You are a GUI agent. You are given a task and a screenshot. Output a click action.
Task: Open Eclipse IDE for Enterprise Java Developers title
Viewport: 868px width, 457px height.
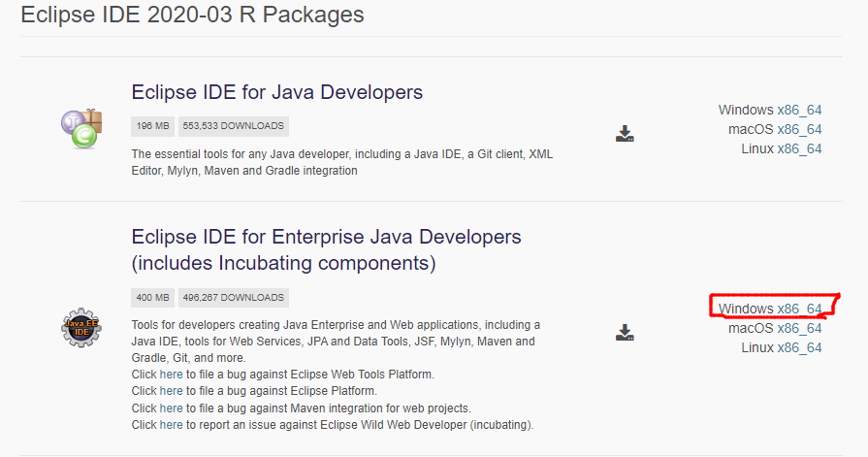tap(326, 249)
